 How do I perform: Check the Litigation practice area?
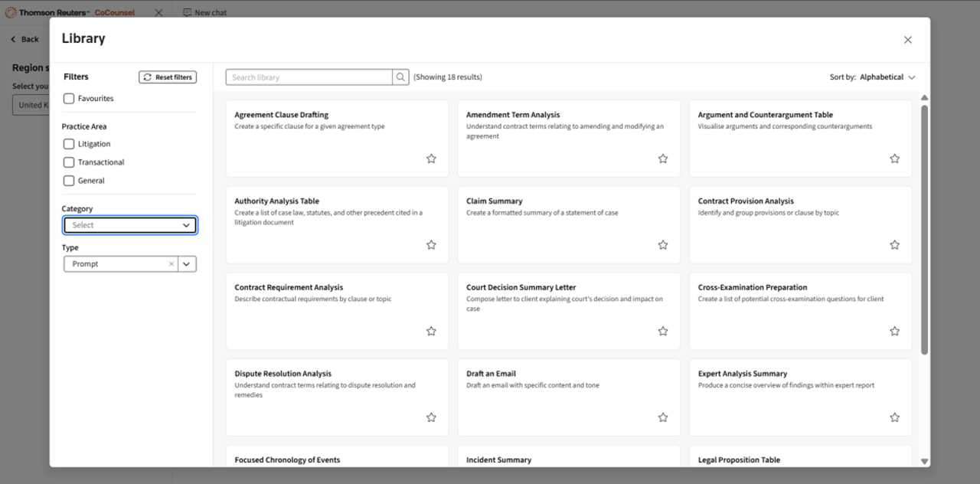click(x=69, y=144)
